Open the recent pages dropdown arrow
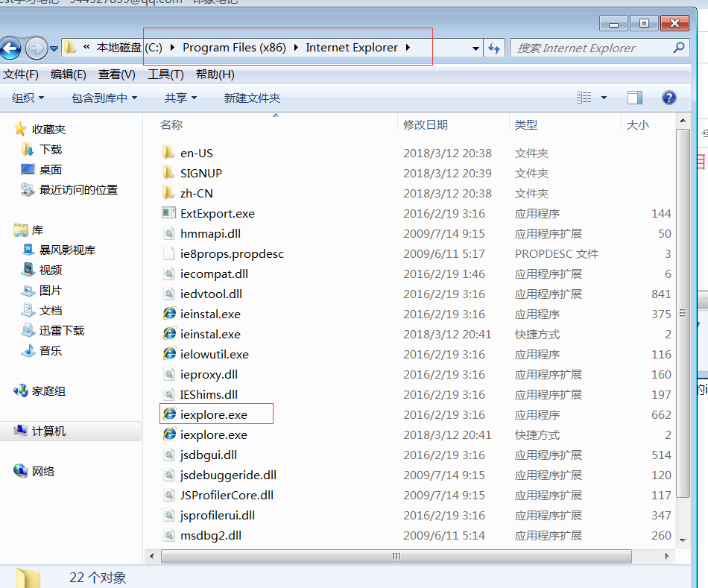 54,48
